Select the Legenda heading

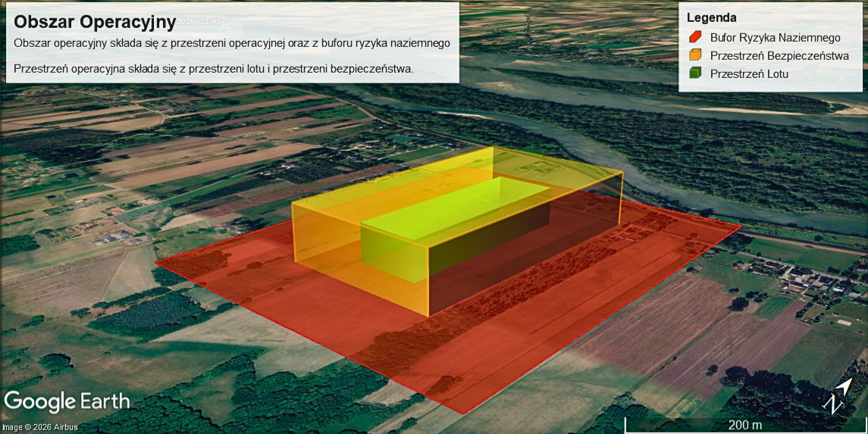711,17
